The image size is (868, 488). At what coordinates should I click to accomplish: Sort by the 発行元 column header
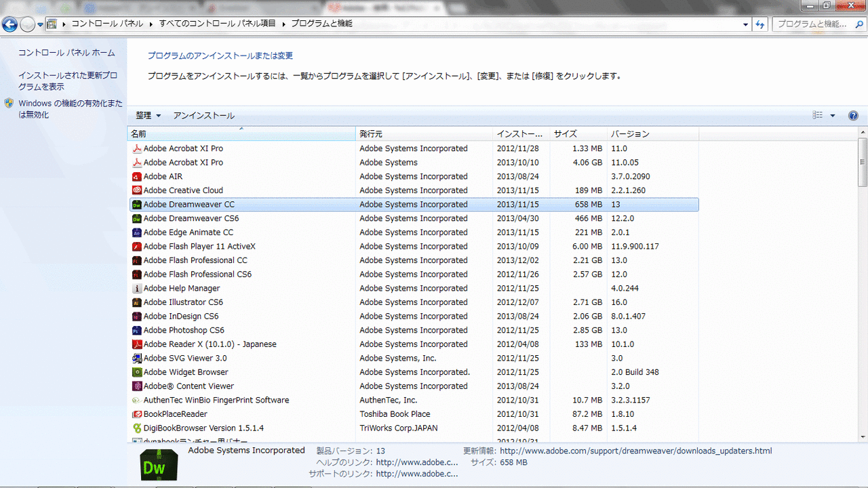click(x=425, y=134)
